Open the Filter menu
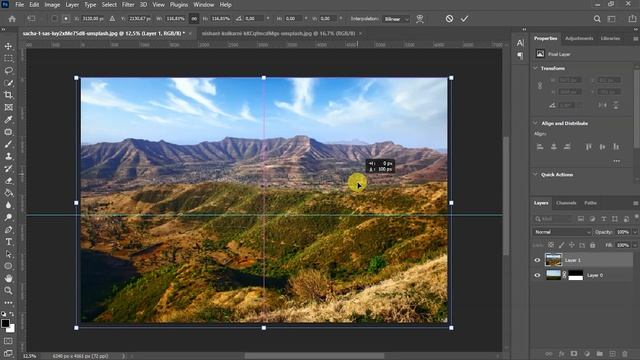The height and width of the screenshot is (360, 640). click(128, 5)
